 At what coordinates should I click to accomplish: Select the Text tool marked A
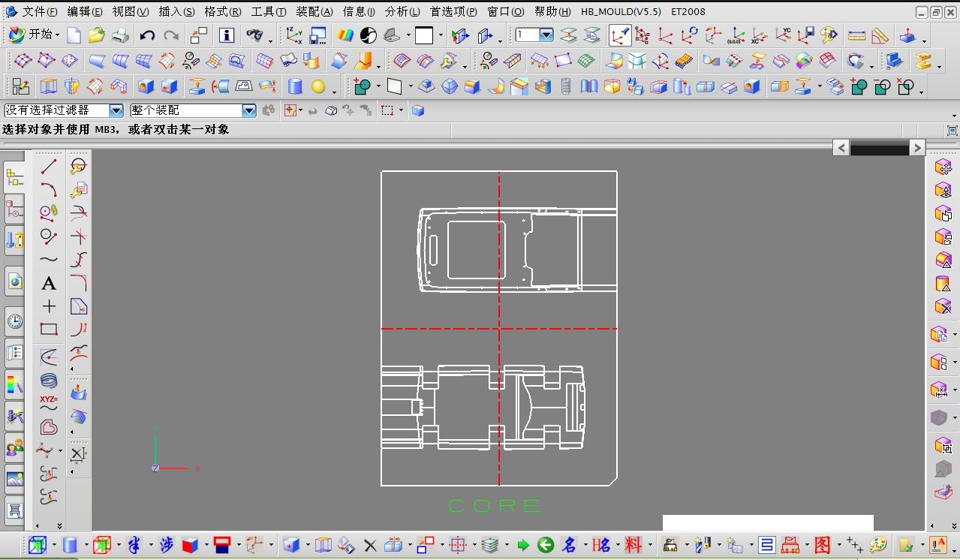49,283
